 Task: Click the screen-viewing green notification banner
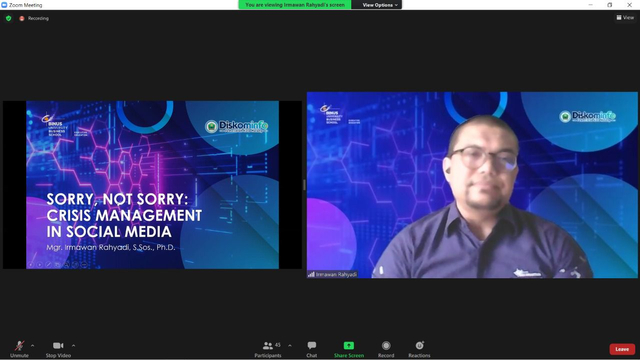(295, 5)
